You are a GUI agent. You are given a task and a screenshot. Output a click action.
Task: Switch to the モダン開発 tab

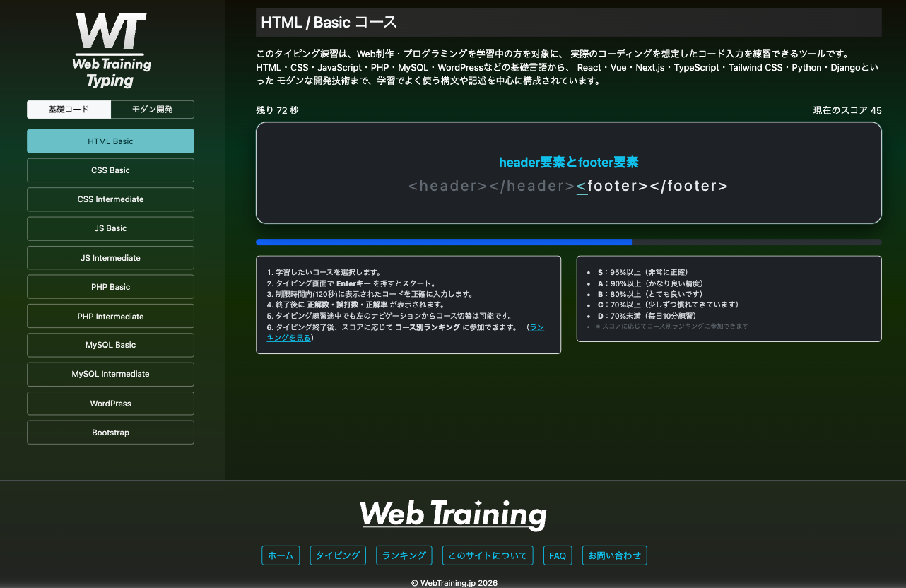click(x=152, y=110)
